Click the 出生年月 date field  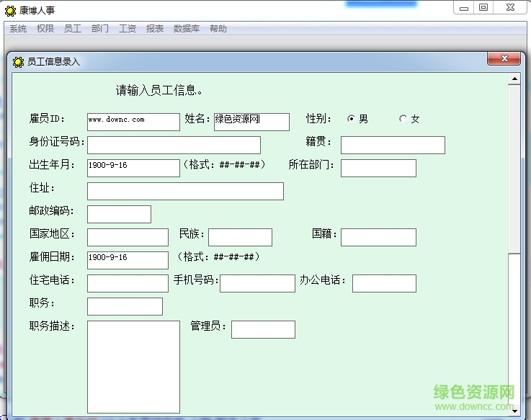pos(133,168)
